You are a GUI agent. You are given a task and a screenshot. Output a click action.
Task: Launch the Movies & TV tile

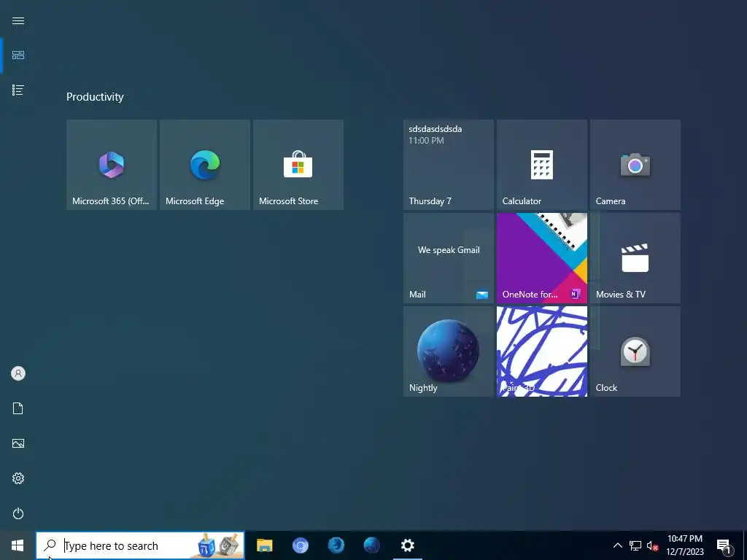(x=635, y=258)
